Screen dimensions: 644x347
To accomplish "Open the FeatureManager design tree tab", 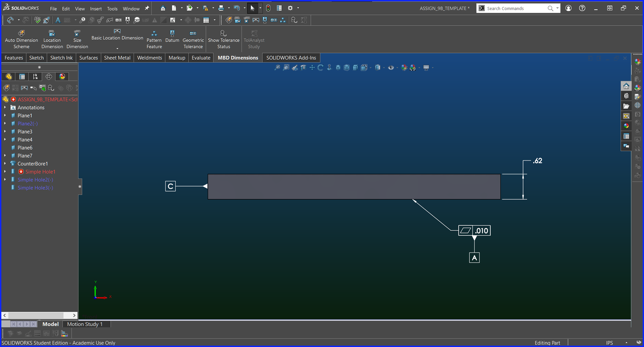I will [x=9, y=77].
